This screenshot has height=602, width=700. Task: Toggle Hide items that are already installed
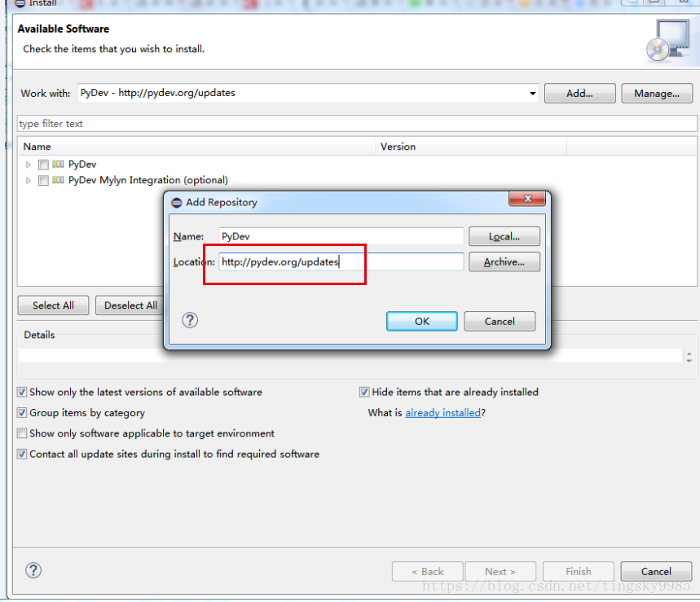(x=364, y=392)
